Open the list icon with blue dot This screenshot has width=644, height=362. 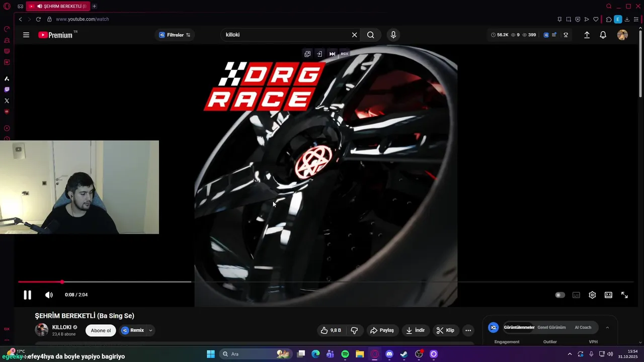554,35
